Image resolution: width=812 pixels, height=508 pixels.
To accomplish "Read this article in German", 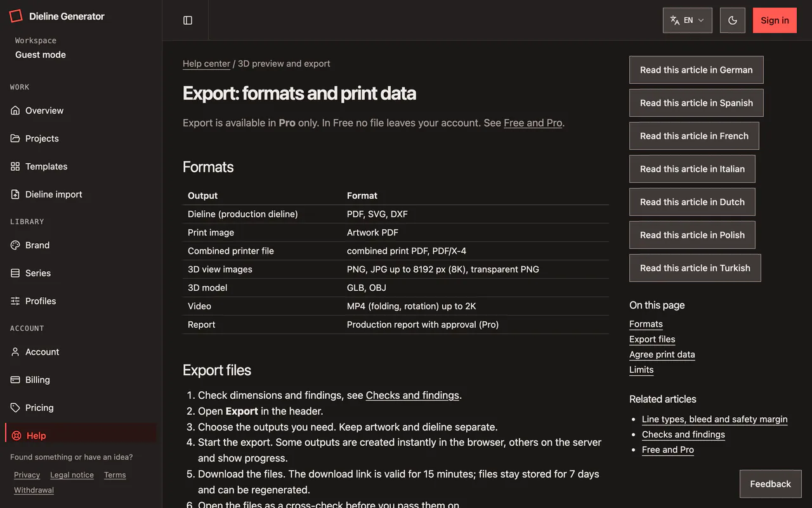I will (x=696, y=70).
